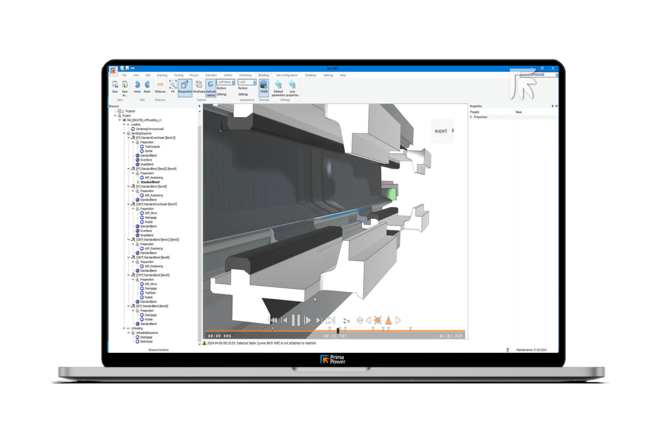Click the orange warning triangle icon
Viewport: 665px width, 436px height.
(388, 320)
